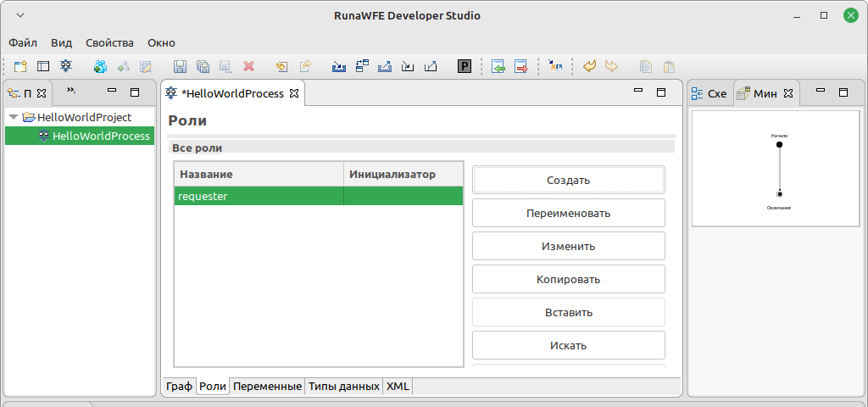Viewport: 868px width, 407px height.
Task: Click the yellow refresh arrow toolbar icon
Action: coord(282,67)
